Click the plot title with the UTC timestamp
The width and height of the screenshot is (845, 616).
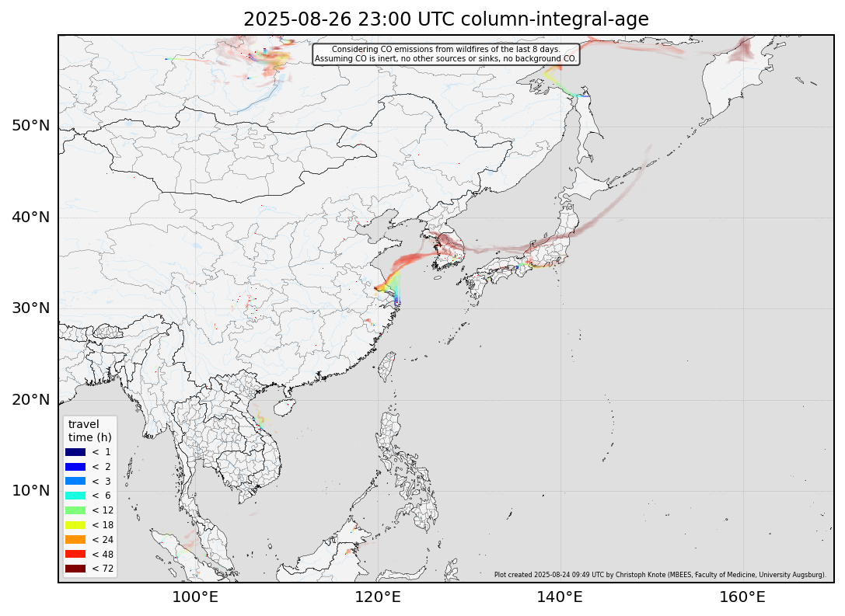[x=445, y=19]
